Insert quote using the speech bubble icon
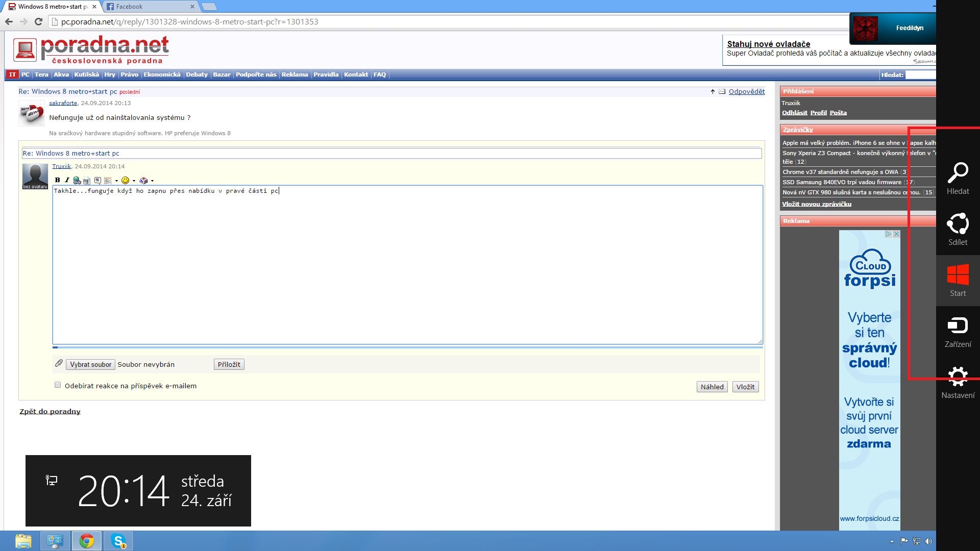This screenshot has width=980, height=551. [97, 180]
